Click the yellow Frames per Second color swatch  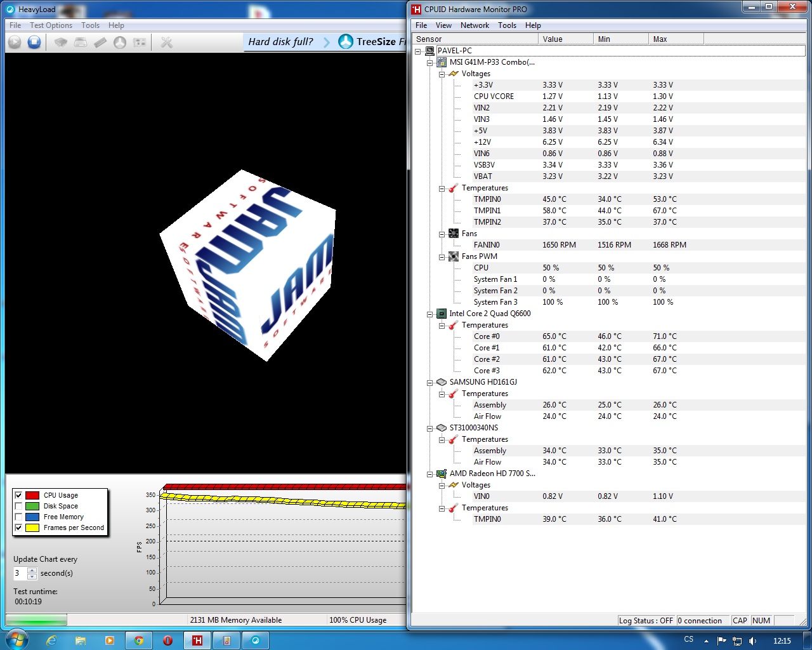32,527
